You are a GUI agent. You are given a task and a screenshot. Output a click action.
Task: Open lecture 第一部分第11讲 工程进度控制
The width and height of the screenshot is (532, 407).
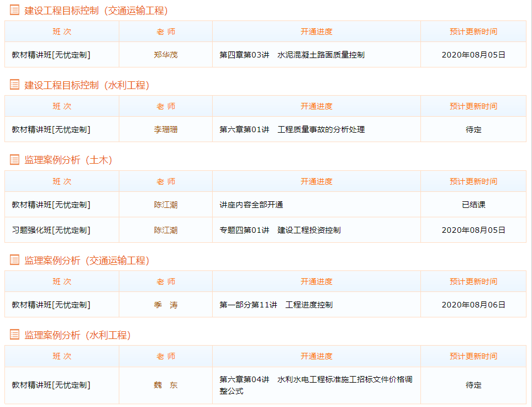point(276,305)
